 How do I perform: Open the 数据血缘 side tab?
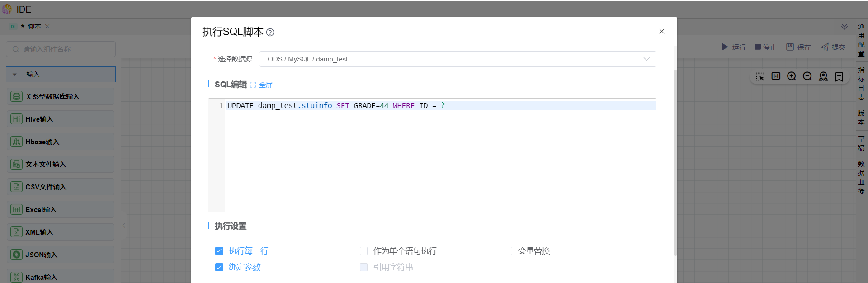(861, 177)
